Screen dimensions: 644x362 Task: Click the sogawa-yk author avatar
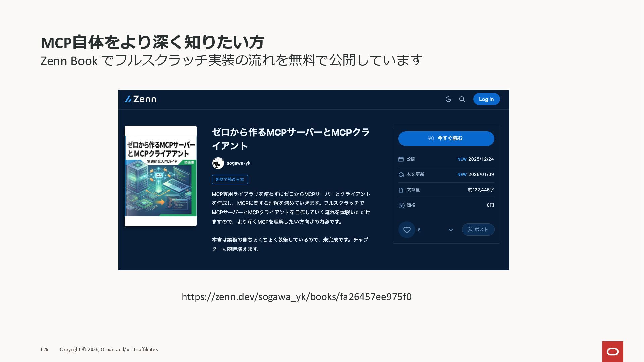click(x=218, y=163)
